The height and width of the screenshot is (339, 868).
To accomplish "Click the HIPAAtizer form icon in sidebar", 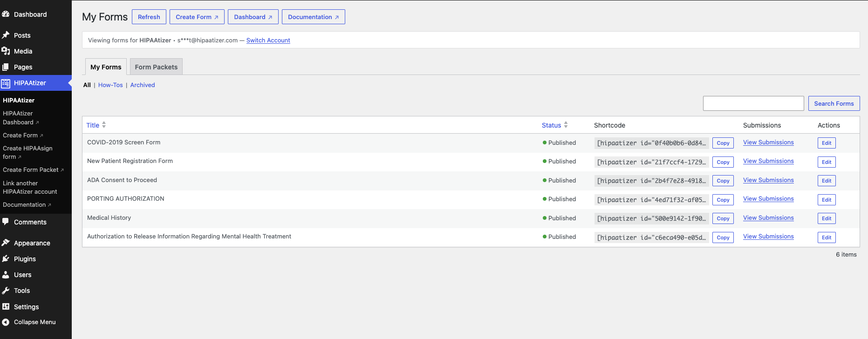I will tap(6, 83).
